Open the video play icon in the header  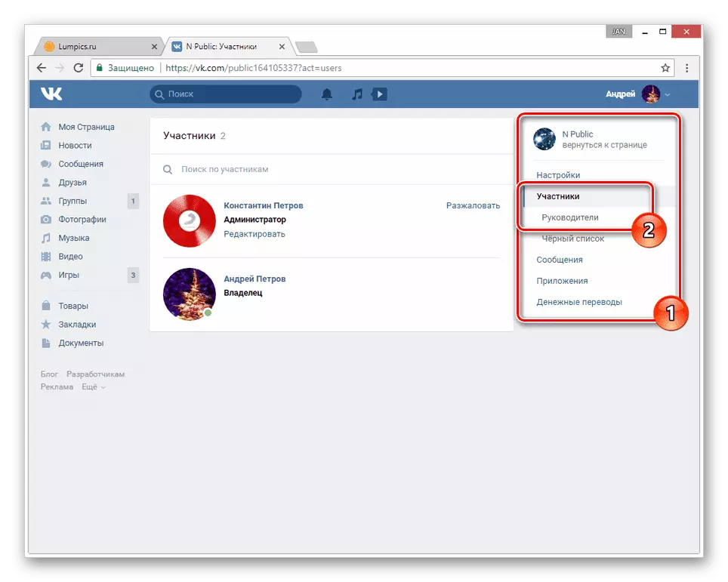coord(379,94)
